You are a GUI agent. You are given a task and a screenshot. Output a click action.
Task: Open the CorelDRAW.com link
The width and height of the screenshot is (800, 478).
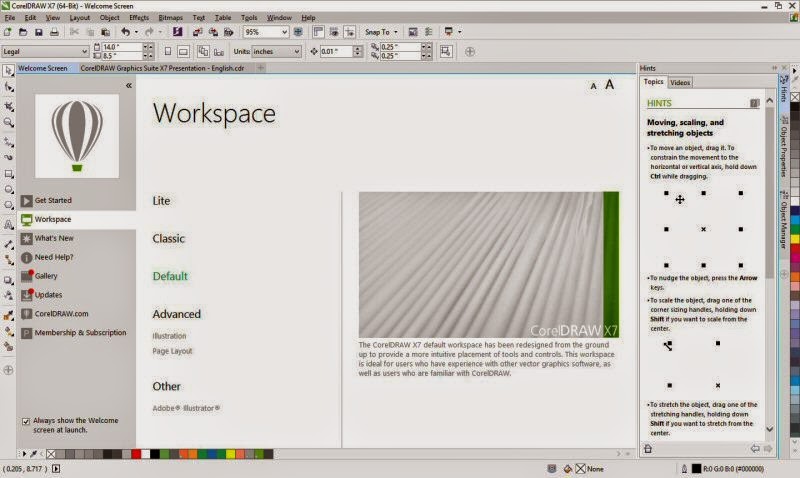[x=61, y=314]
